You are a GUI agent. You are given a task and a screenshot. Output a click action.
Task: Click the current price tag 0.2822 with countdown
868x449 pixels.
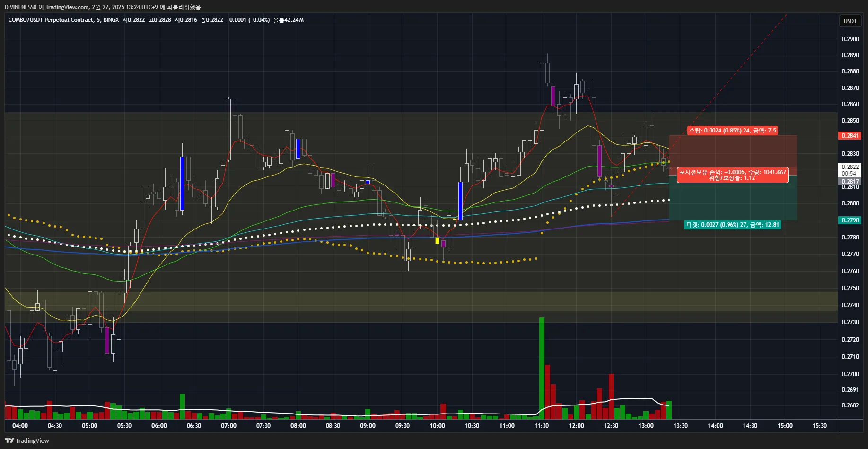[850, 170]
